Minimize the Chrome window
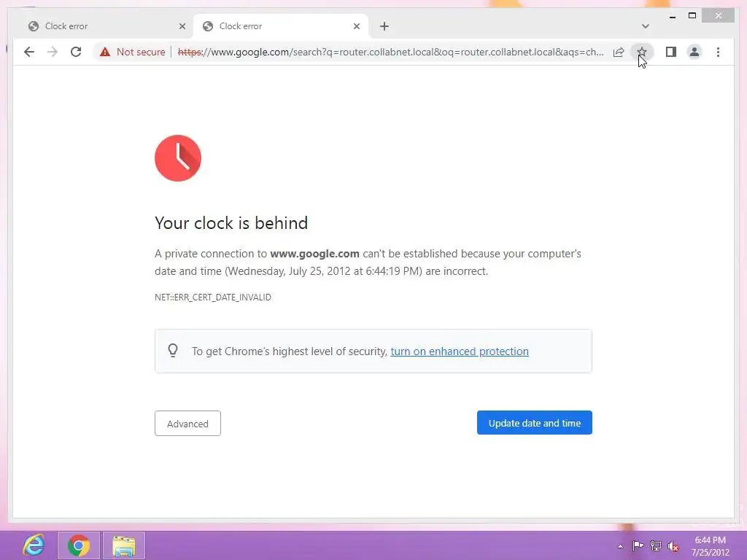The width and height of the screenshot is (747, 560). click(x=672, y=16)
